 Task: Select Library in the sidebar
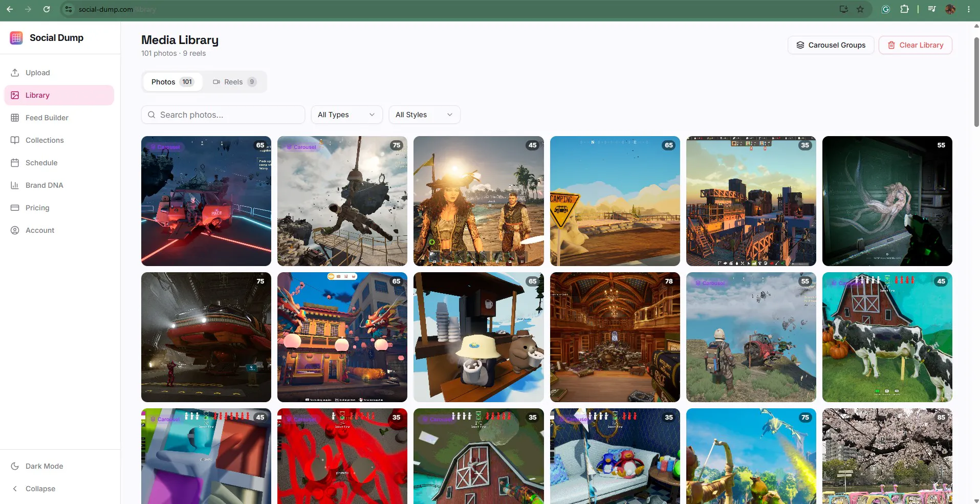point(59,95)
